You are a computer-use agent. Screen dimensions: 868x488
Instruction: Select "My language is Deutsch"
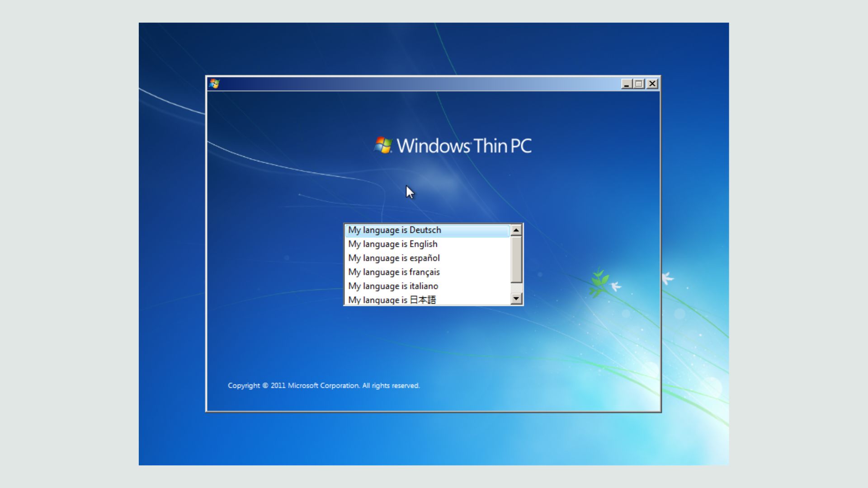coord(427,230)
